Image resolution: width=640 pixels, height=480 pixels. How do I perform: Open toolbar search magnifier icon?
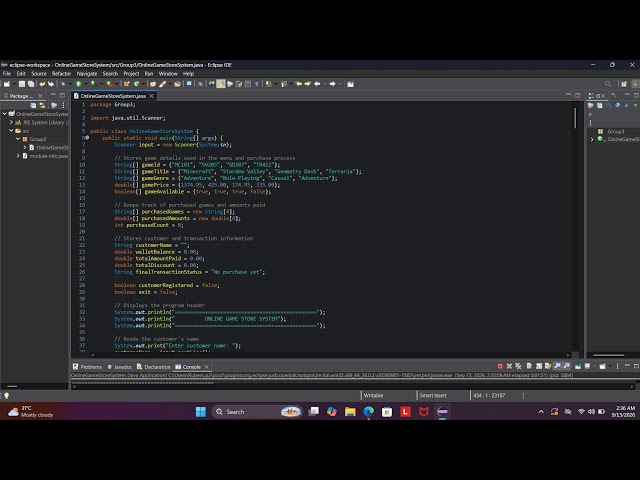pos(608,84)
